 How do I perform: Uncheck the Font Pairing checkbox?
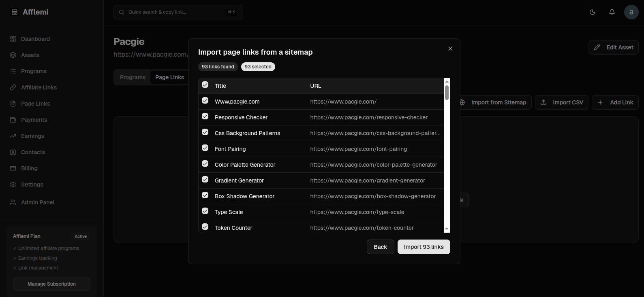205,148
